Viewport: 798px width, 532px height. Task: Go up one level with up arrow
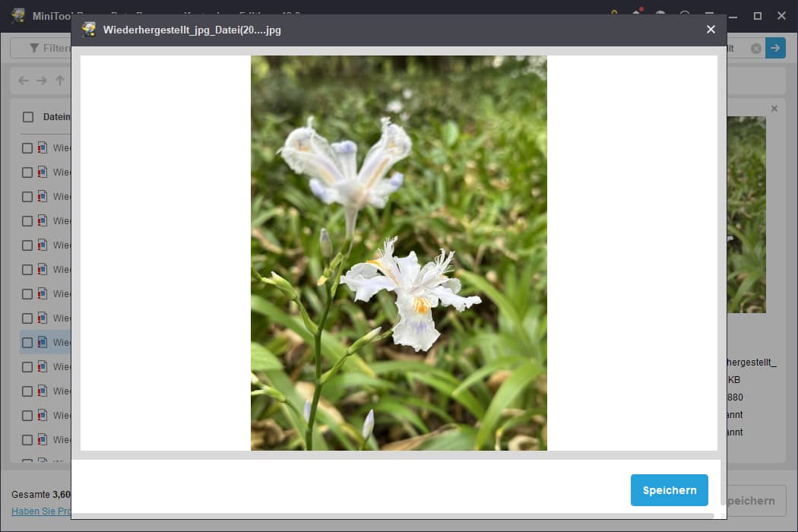pos(60,81)
